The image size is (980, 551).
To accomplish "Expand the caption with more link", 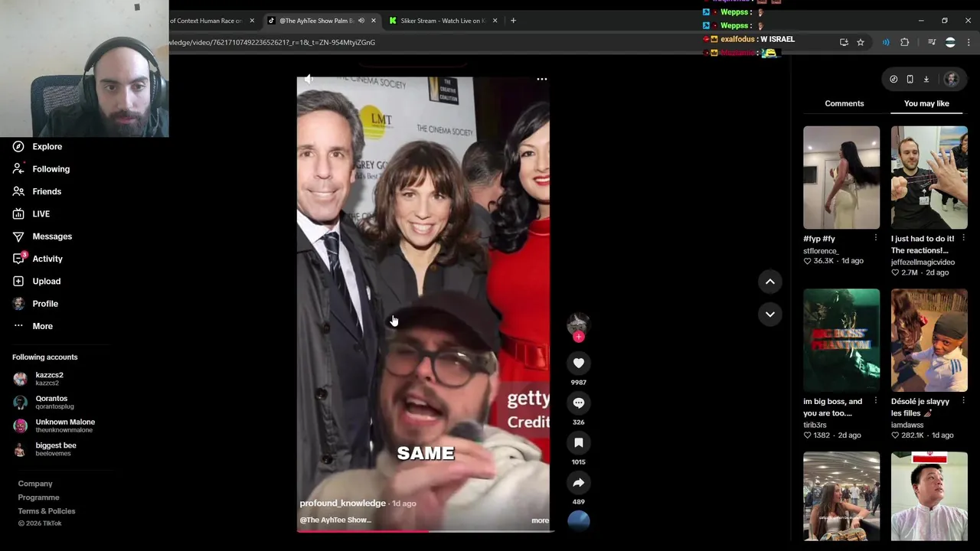I will 540,520.
